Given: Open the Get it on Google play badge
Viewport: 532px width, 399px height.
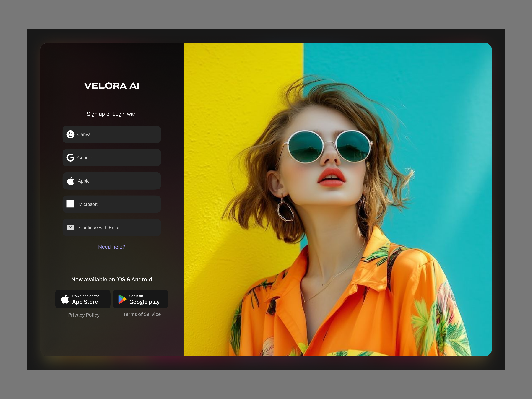Looking at the screenshot, I should pos(140,299).
